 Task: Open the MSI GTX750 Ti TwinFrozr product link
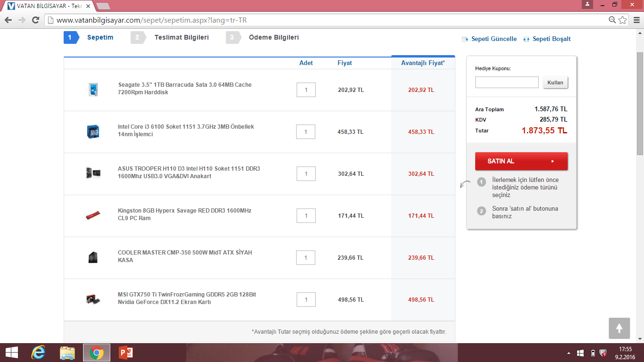click(187, 298)
